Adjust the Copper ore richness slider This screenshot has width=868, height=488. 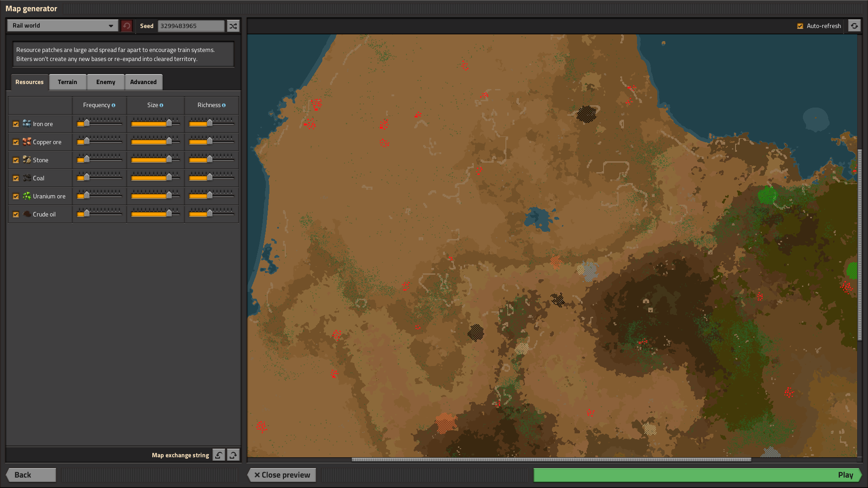[212, 141]
